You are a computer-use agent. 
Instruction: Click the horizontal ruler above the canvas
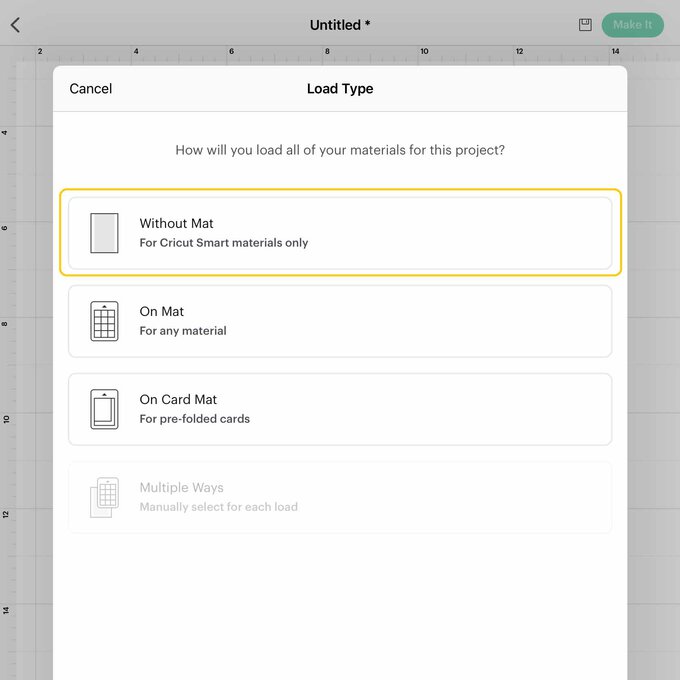(340, 51)
